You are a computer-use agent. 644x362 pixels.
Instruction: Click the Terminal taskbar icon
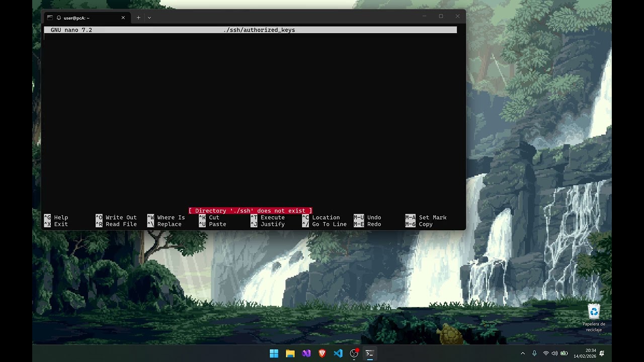[370, 353]
